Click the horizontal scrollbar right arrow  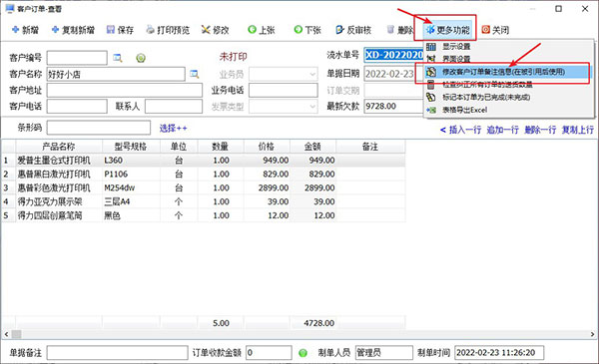(x=592, y=334)
